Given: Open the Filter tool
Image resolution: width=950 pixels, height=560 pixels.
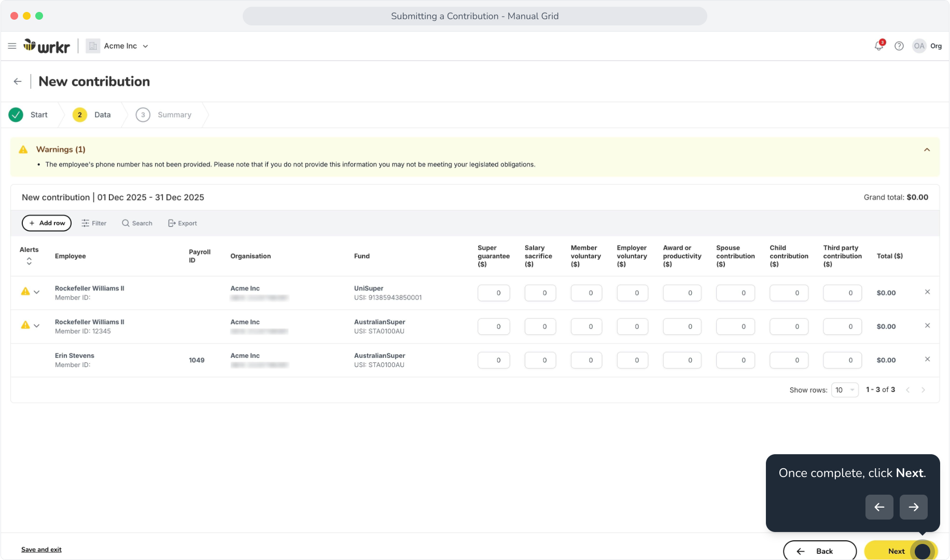Looking at the screenshot, I should pyautogui.click(x=94, y=223).
